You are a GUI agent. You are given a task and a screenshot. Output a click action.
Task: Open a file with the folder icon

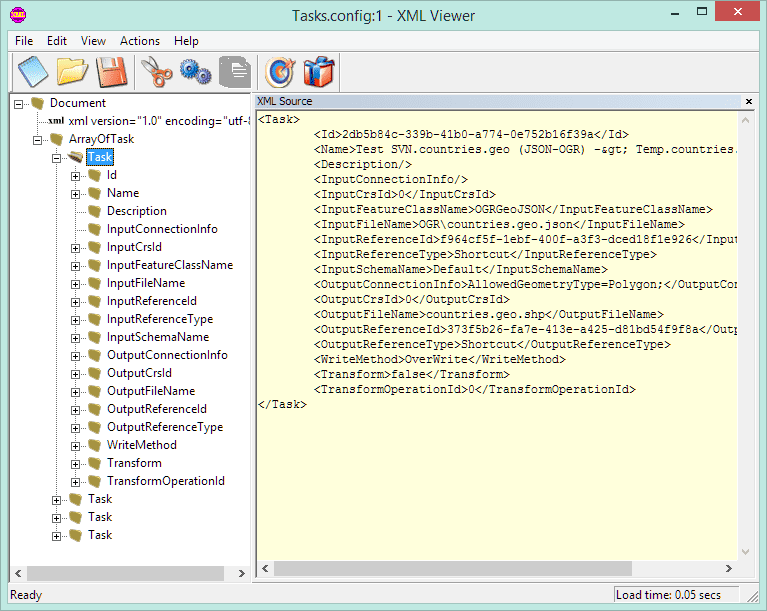[x=72, y=72]
